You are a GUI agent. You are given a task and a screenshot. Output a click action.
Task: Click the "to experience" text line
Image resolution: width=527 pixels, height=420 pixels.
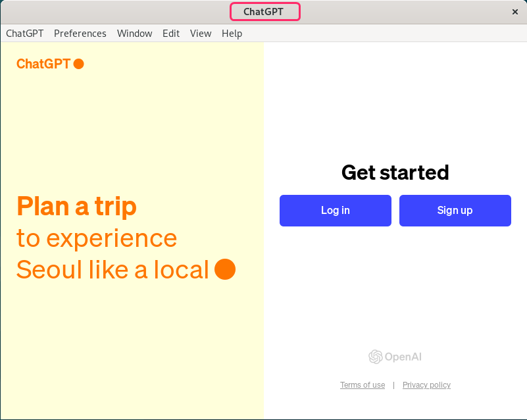click(x=97, y=238)
